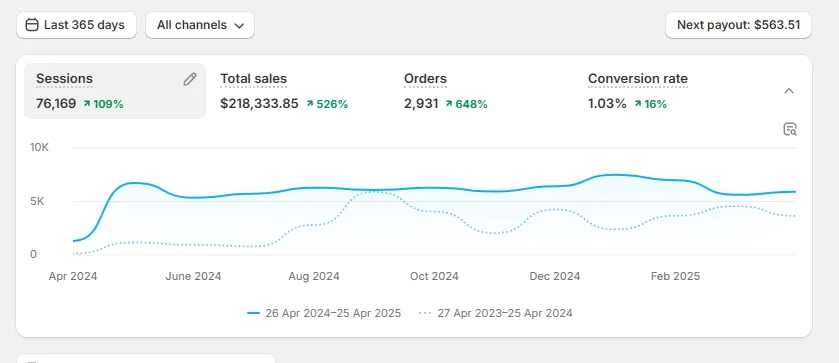The image size is (839, 363).
Task: Click the 2,931 orders value
Action: point(421,104)
